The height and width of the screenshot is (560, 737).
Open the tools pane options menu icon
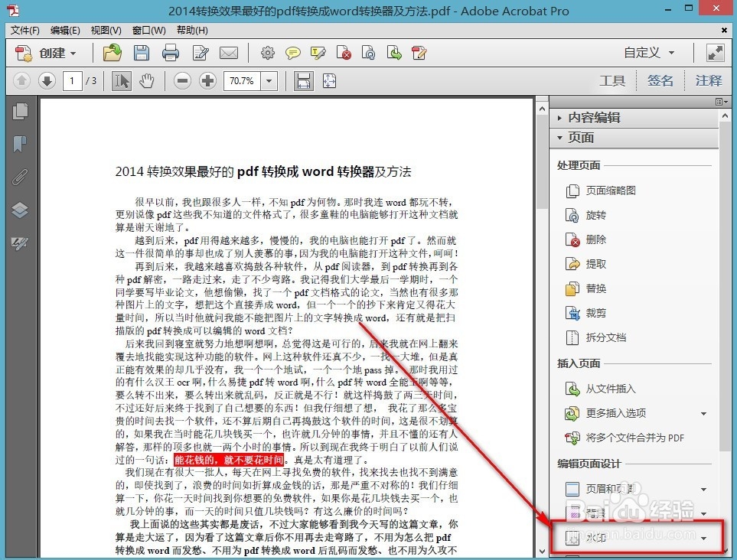point(722,102)
